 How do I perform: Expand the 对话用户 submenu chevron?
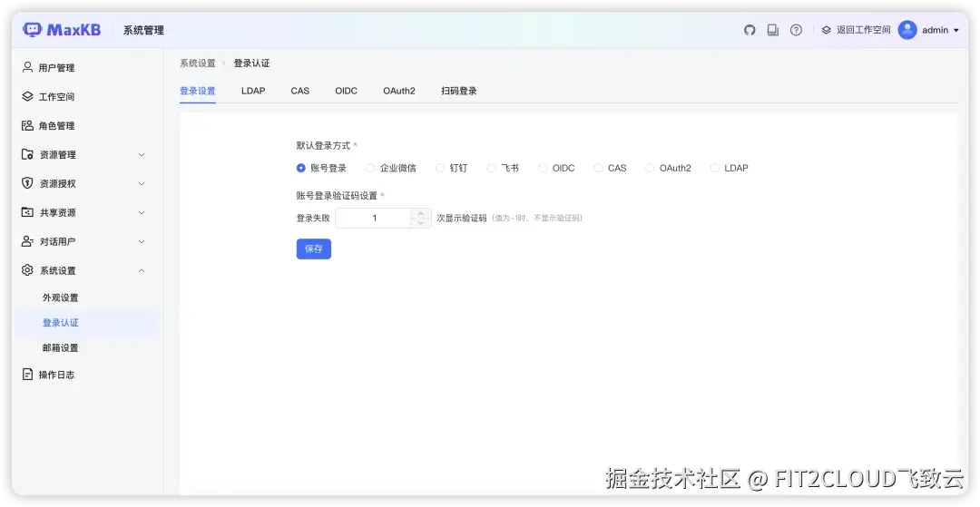[x=142, y=241]
